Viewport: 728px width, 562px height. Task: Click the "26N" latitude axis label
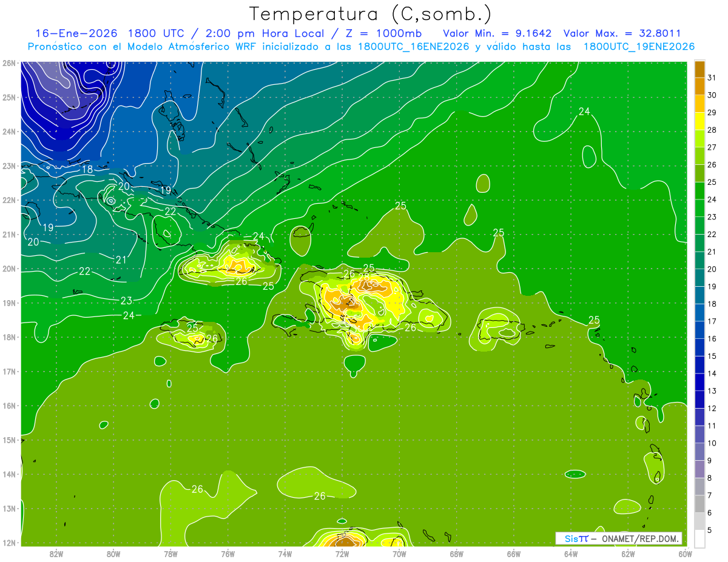pyautogui.click(x=9, y=63)
